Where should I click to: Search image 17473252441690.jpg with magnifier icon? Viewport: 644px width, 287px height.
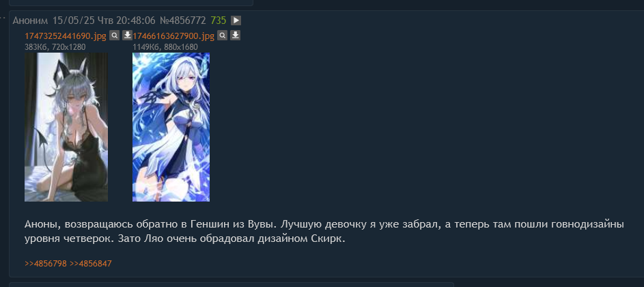[x=115, y=36]
